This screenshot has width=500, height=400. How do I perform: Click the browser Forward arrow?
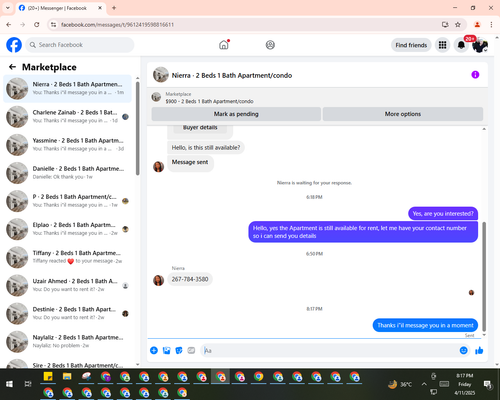(x=22, y=25)
